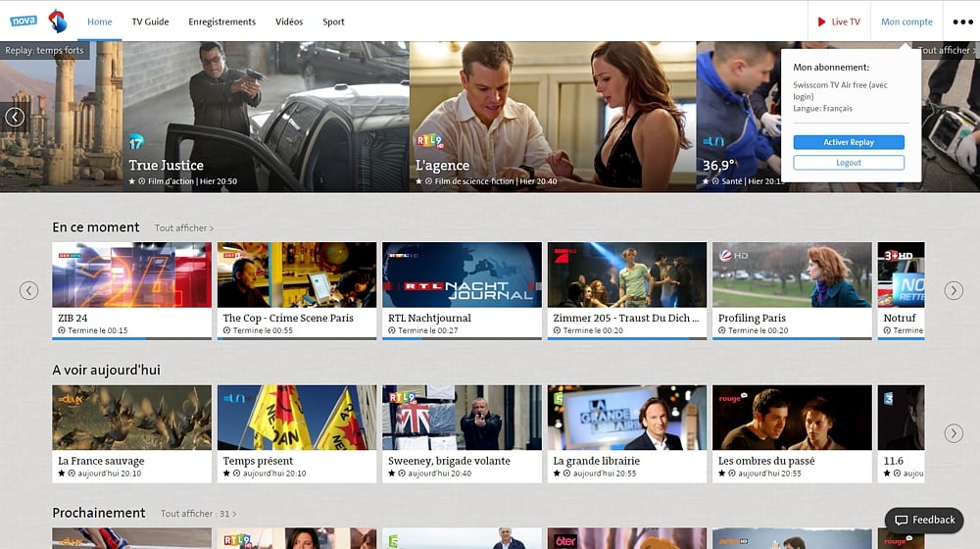Click star icon on La France sauvage
This screenshot has height=549, width=980.
click(x=61, y=474)
